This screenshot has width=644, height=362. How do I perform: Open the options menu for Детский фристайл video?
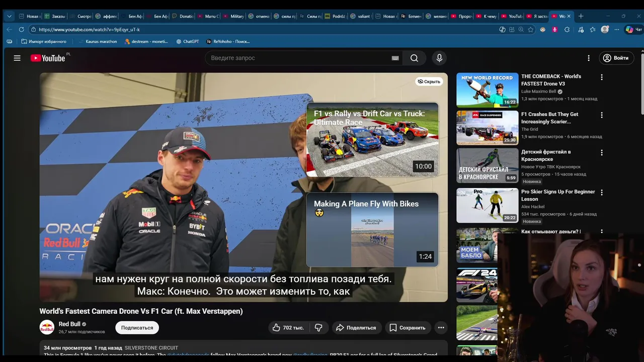pos(601,152)
